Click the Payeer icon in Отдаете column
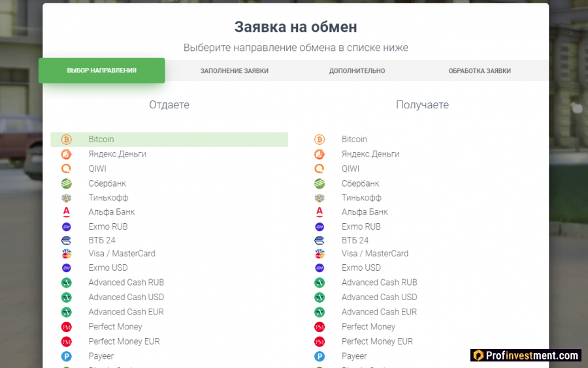Image resolution: width=588 pixels, height=368 pixels. (67, 356)
